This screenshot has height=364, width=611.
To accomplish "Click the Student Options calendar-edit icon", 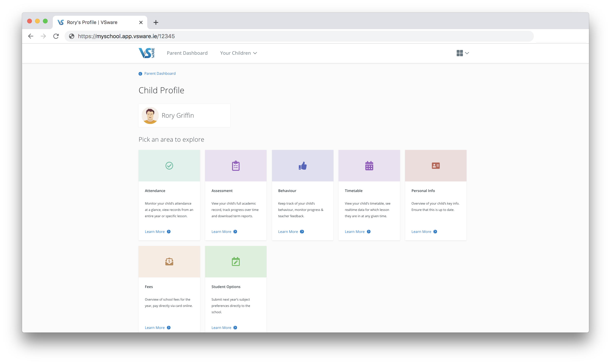I will pos(236,262).
